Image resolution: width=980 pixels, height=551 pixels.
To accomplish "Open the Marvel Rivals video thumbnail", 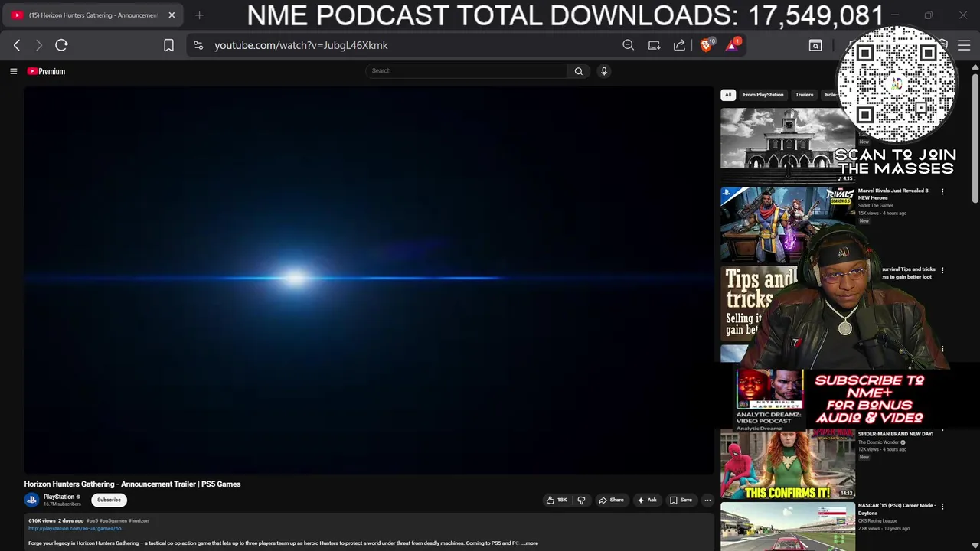I will click(787, 224).
